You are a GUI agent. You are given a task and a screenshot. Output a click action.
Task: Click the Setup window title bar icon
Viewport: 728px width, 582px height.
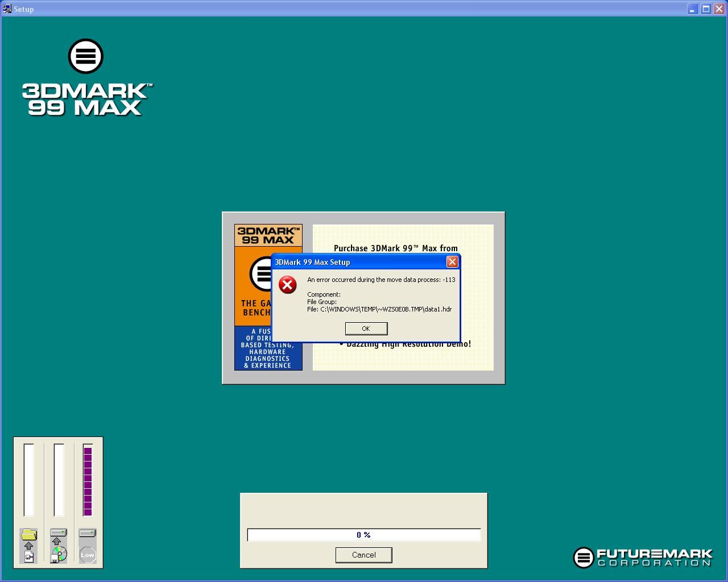[7, 9]
